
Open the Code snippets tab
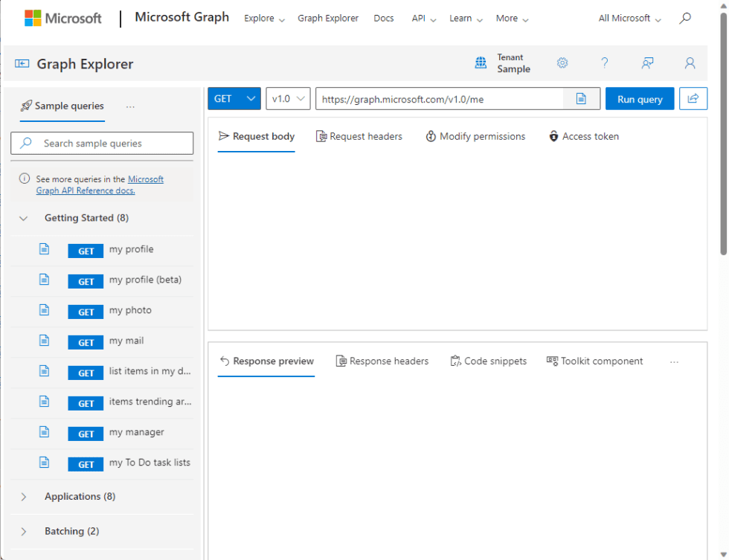[x=489, y=361]
